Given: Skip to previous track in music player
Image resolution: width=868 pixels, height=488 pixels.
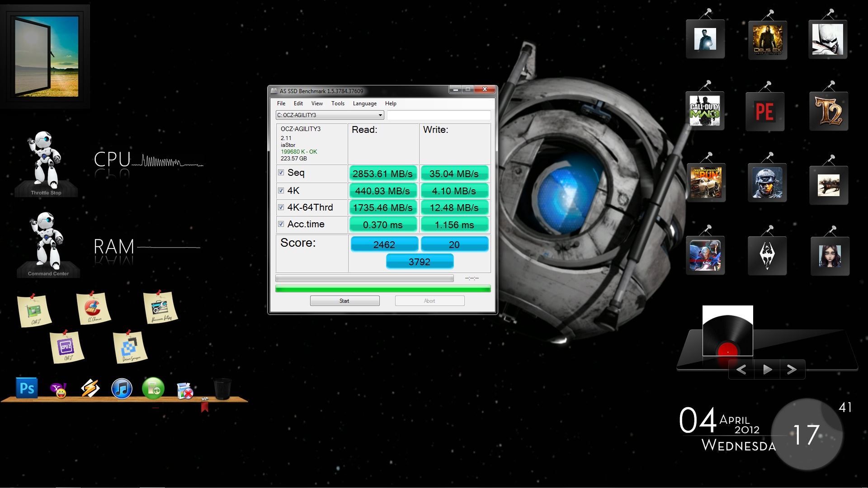Looking at the screenshot, I should [741, 370].
